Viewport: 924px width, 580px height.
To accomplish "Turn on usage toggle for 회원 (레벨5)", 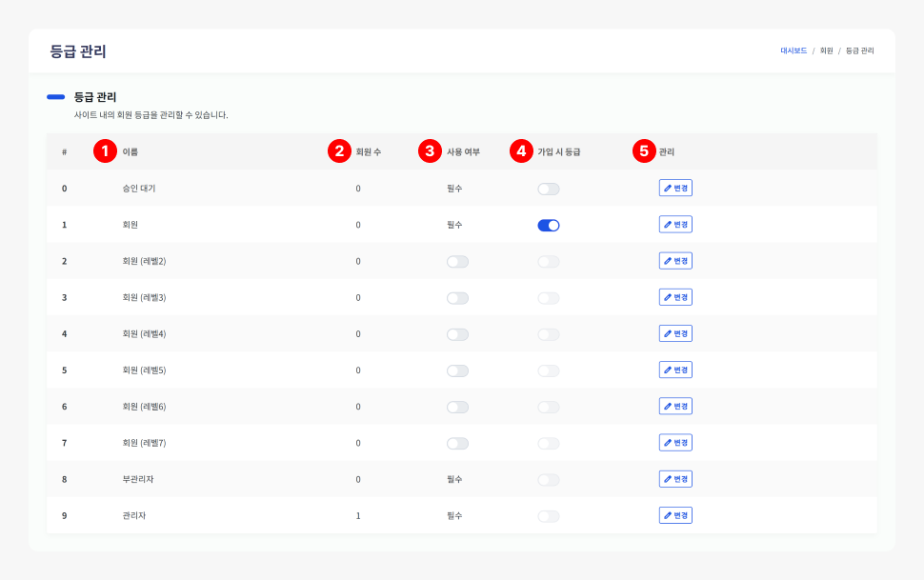I will coord(457,370).
